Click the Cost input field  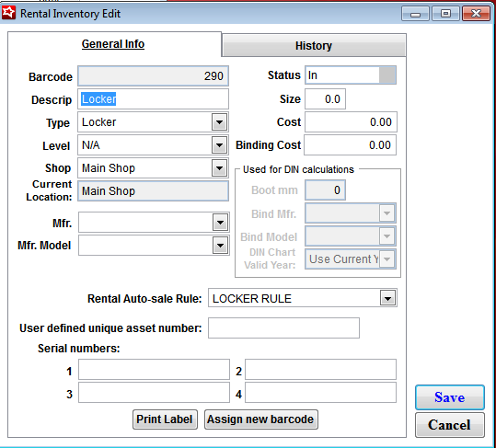point(351,122)
